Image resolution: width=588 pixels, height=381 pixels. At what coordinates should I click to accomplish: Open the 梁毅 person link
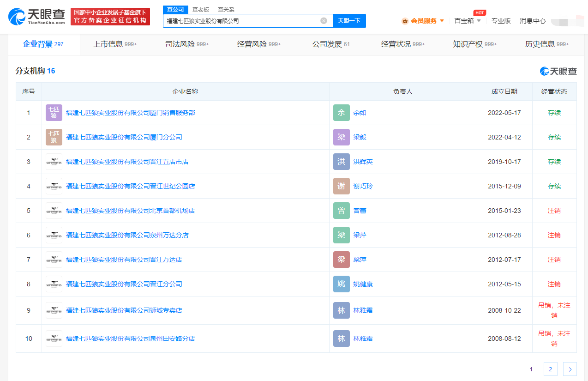(x=360, y=137)
